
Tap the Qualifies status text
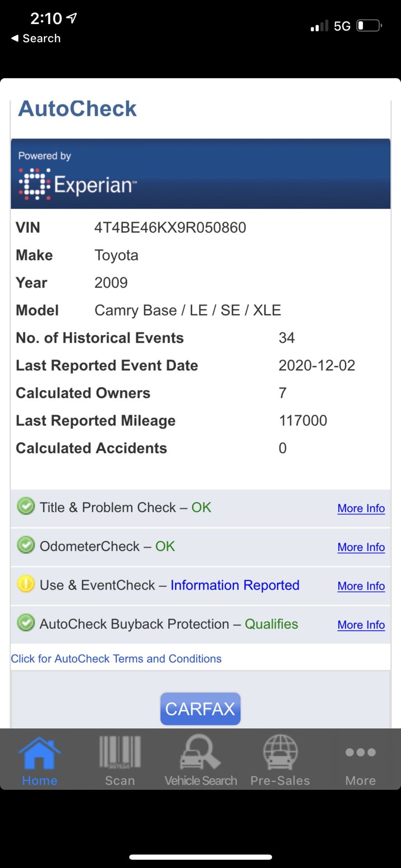click(271, 624)
